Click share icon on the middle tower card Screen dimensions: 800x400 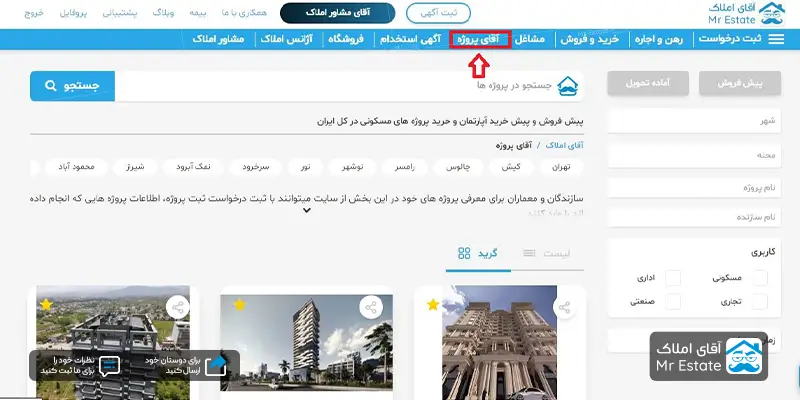coord(371,307)
